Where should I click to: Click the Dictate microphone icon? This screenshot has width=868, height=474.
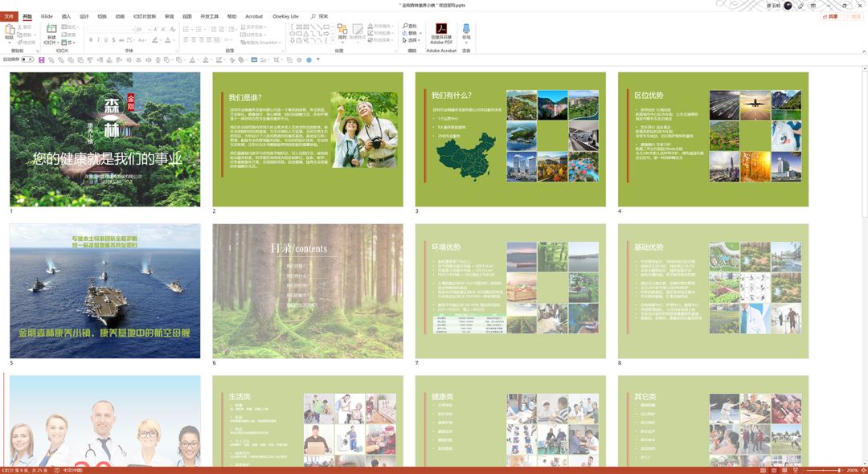tap(466, 29)
